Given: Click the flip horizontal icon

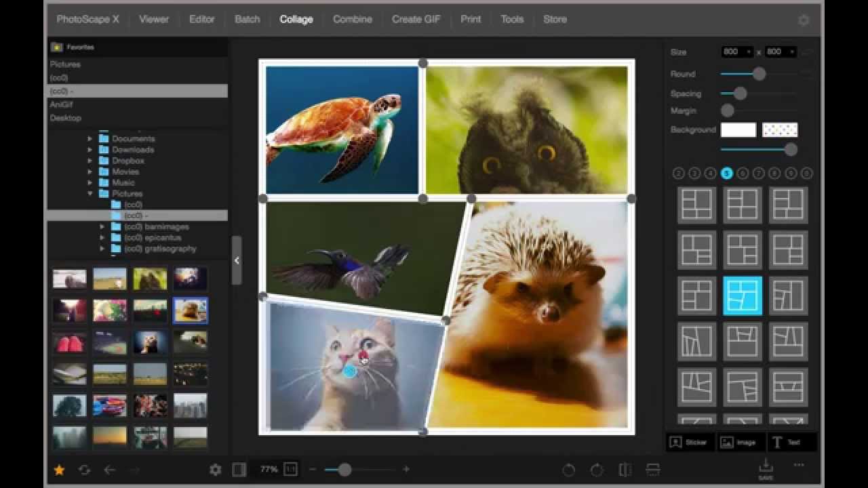Looking at the screenshot, I should pyautogui.click(x=625, y=470).
